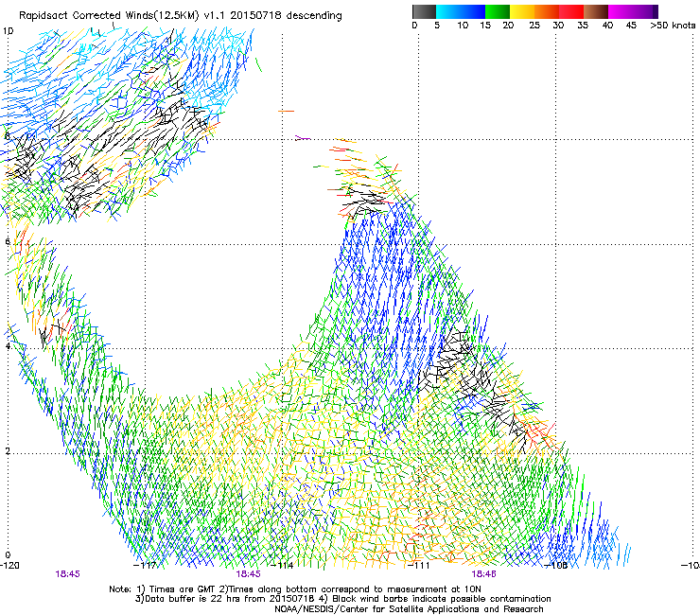700x615 pixels.
Task: Click the latitude '10' axis label
Action: click(8, 31)
